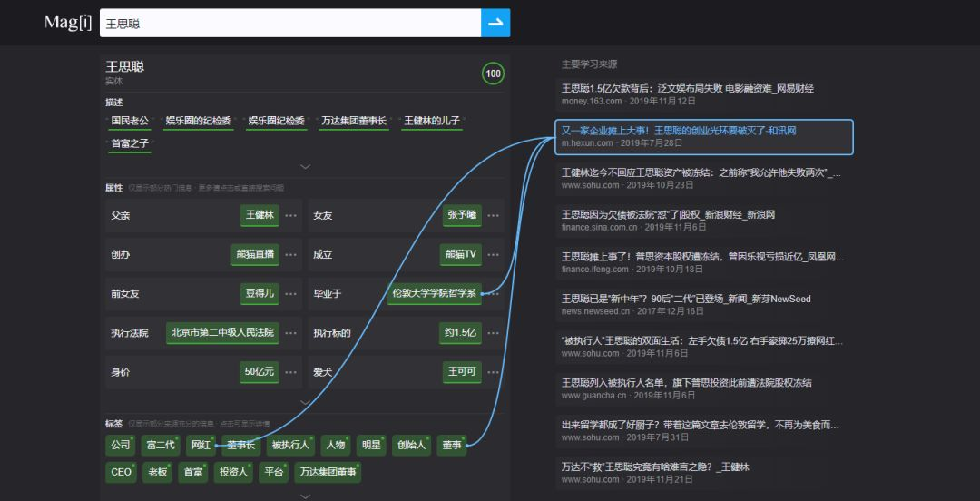Open the m.hexun.com highlighted source article
This screenshot has height=501, width=980.
(704, 137)
